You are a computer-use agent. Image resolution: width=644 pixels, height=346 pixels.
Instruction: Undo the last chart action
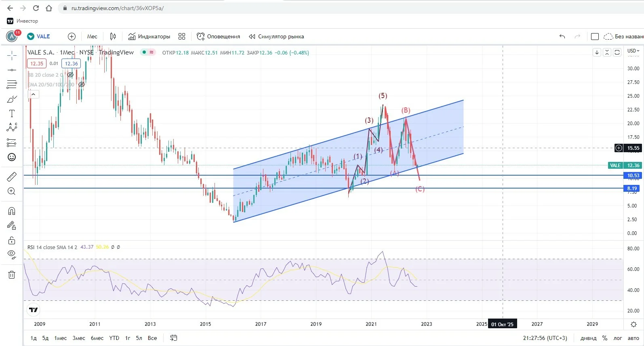coord(562,36)
